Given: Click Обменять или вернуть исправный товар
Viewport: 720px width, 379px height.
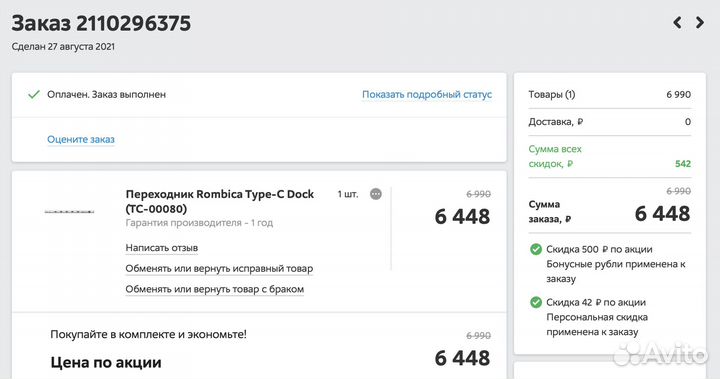Looking at the screenshot, I should tap(219, 268).
